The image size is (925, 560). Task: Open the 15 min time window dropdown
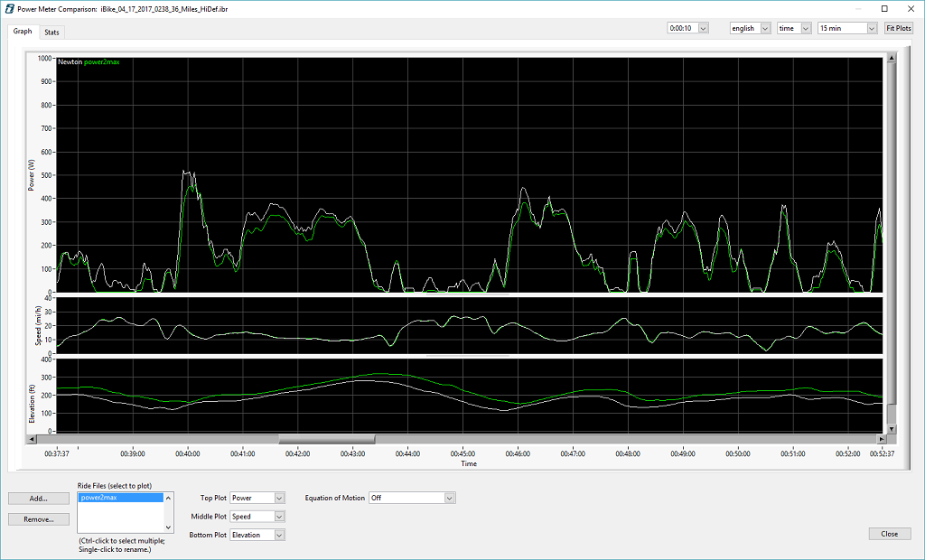pos(846,28)
